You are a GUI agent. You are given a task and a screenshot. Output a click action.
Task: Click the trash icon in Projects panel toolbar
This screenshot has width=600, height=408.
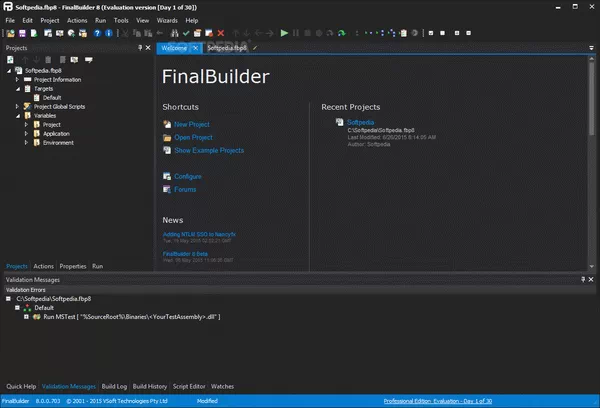click(48, 60)
